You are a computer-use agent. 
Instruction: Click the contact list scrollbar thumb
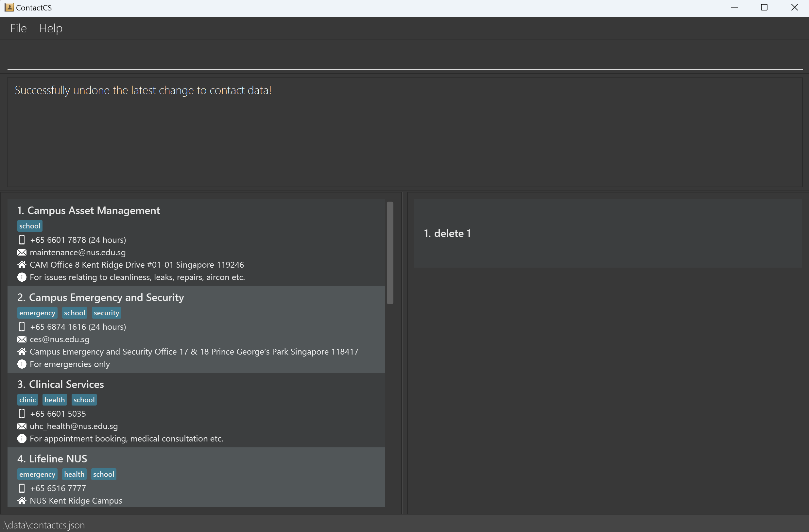tap(390, 253)
